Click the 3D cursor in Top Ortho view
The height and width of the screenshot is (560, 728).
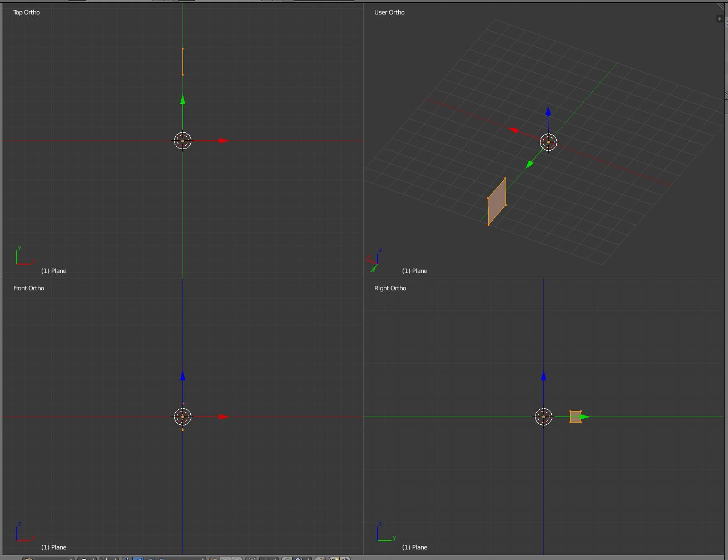(182, 141)
